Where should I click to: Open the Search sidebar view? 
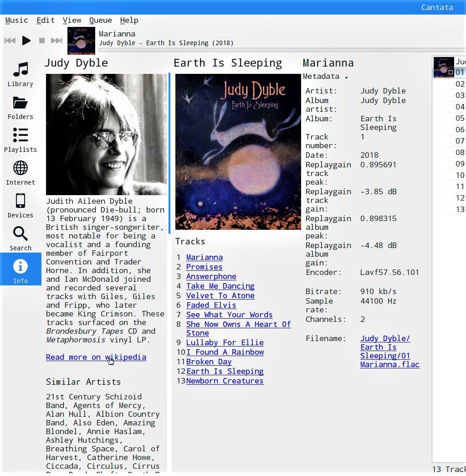(20, 238)
